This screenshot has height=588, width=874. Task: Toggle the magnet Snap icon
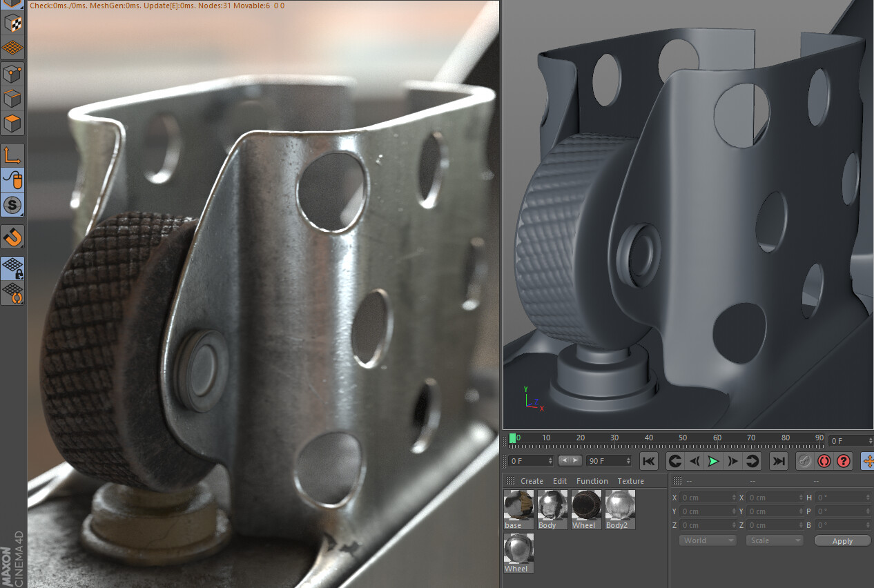pos(13,237)
